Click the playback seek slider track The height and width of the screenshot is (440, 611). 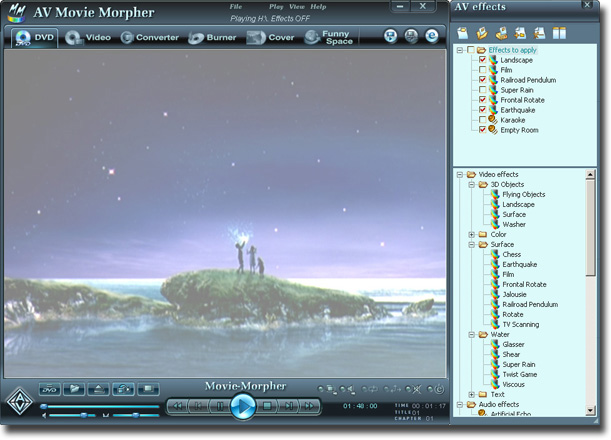pos(100,406)
